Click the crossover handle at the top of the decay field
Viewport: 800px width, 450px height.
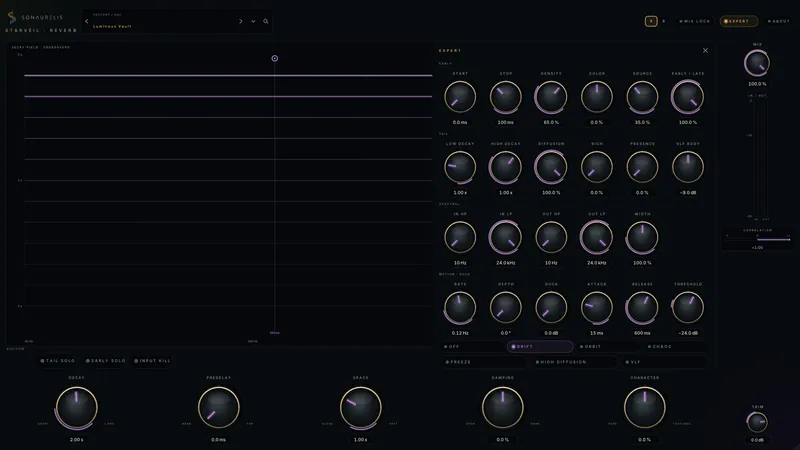coord(274,58)
